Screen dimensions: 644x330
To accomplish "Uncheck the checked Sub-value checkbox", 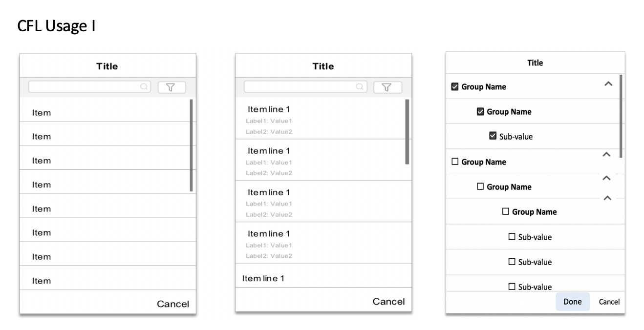I will tap(493, 136).
